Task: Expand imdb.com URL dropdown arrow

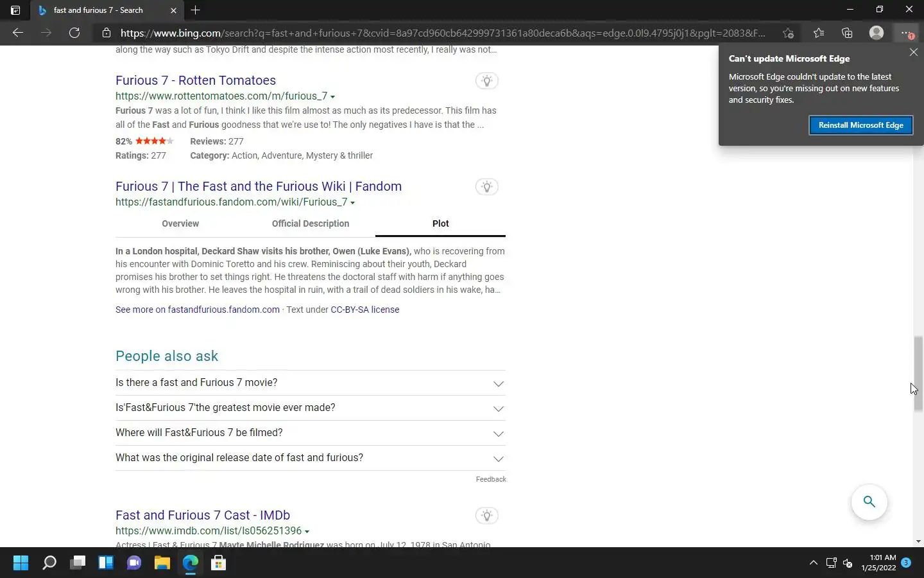Action: 307,532
